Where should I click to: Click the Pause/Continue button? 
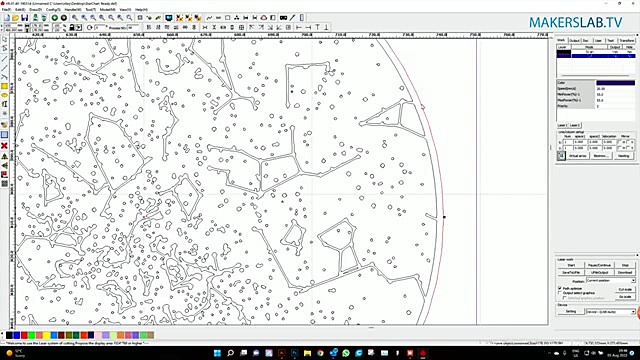pyautogui.click(x=599, y=265)
